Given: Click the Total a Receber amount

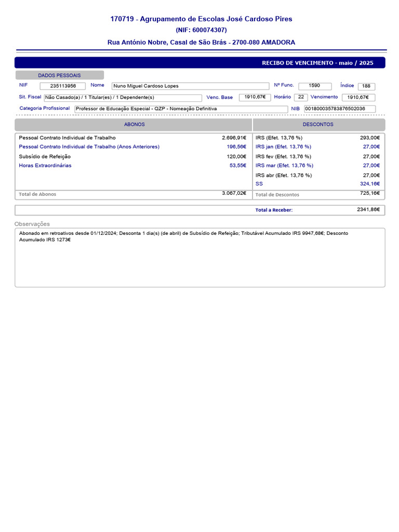Looking at the screenshot, I should pyautogui.click(x=368, y=210).
